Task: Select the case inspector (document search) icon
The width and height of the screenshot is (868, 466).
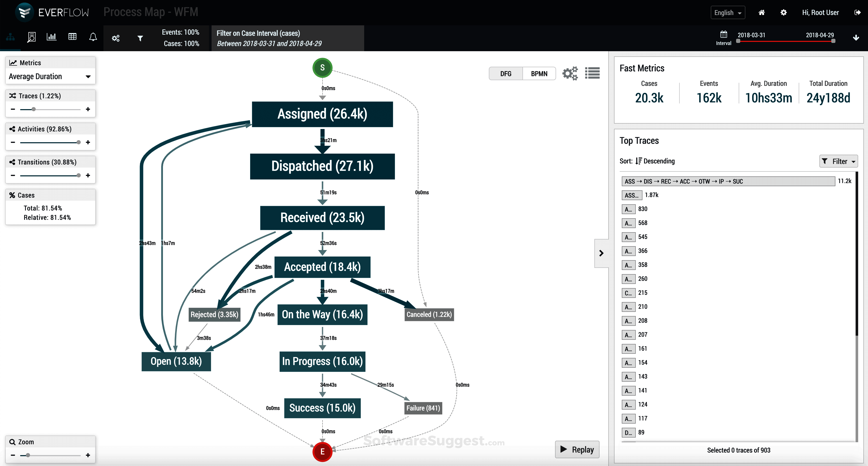Action: (x=31, y=37)
